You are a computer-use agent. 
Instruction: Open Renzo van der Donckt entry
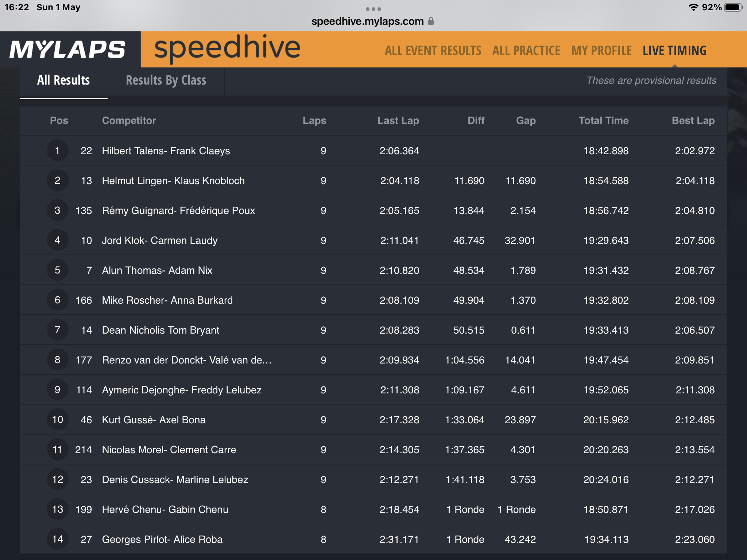click(x=373, y=360)
